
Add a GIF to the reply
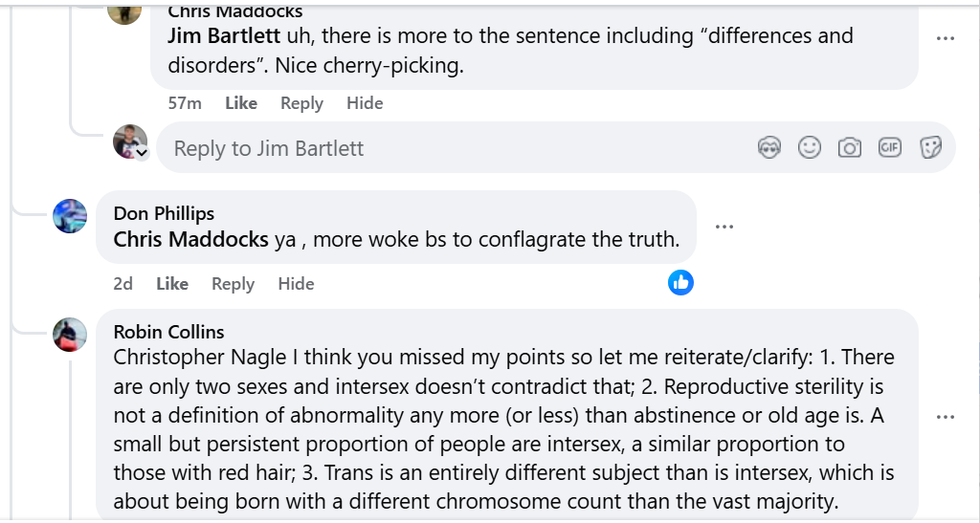(890, 147)
